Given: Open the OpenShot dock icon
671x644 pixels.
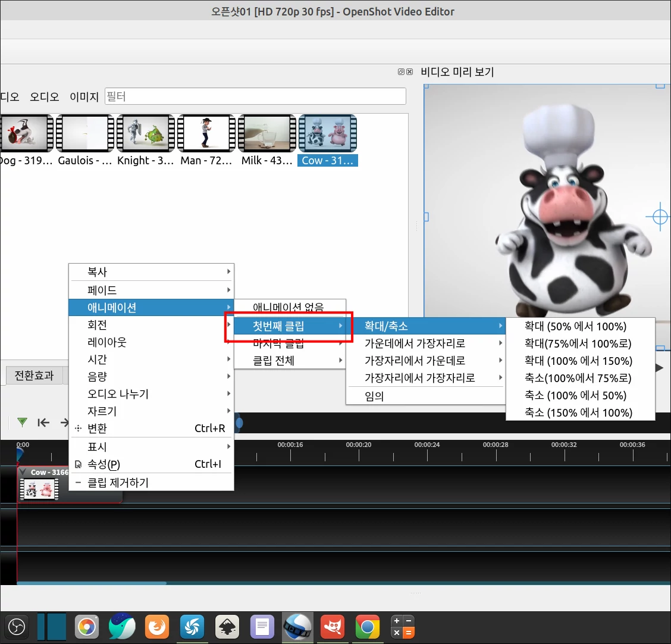Looking at the screenshot, I should (x=298, y=627).
